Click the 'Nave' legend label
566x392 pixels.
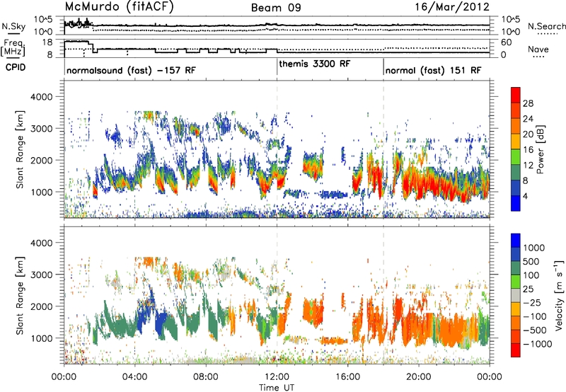click(538, 49)
